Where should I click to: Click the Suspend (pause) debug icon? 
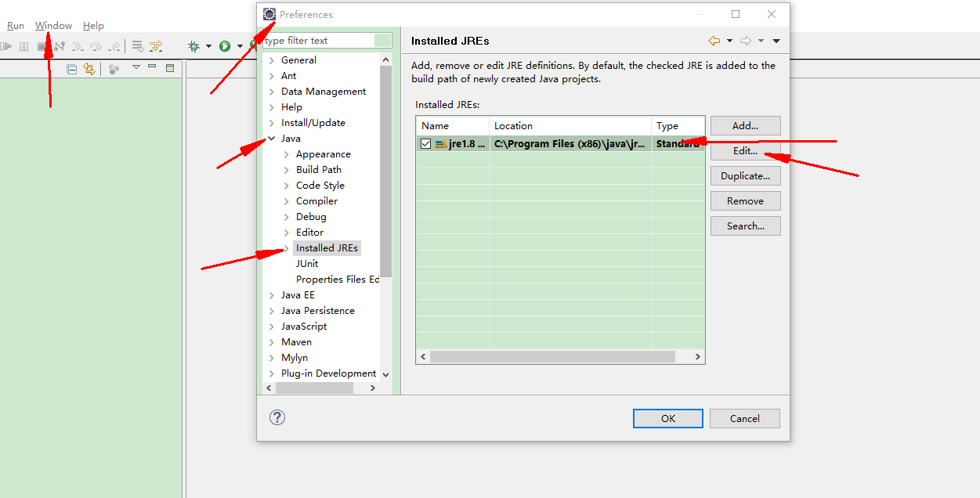24,45
